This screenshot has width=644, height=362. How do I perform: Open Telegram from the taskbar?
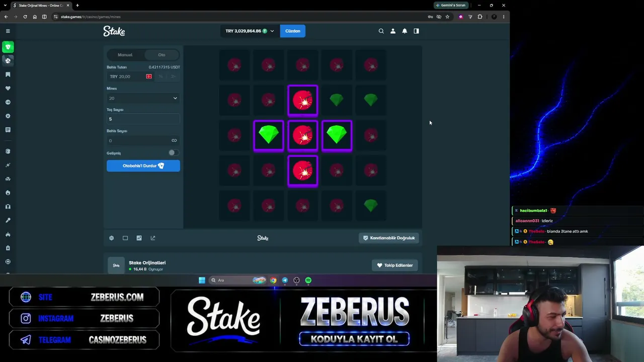point(285,280)
